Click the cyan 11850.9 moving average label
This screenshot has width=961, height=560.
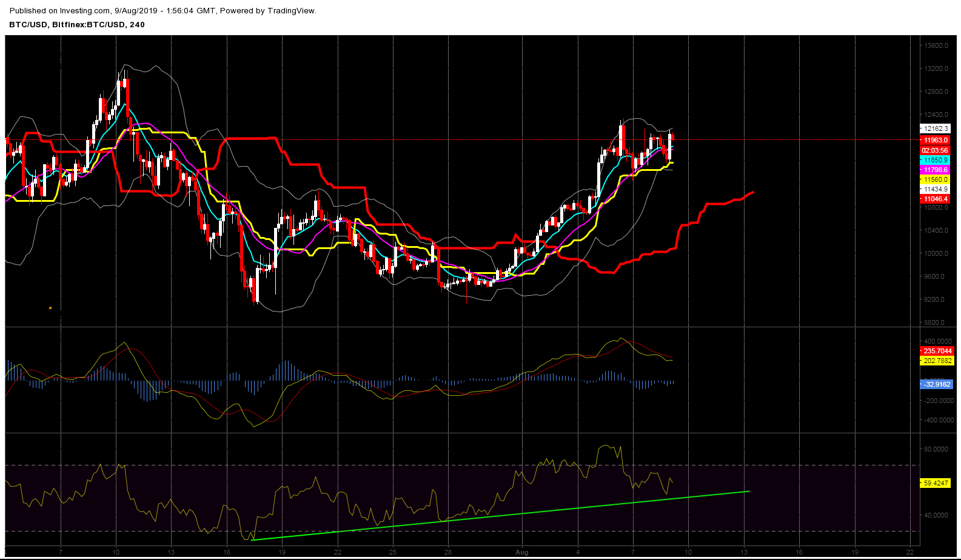point(935,160)
